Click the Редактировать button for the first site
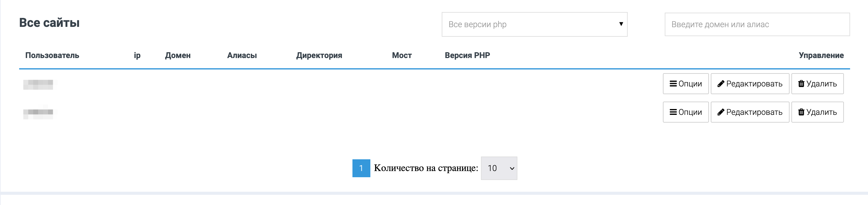The width and height of the screenshot is (868, 205). point(750,84)
